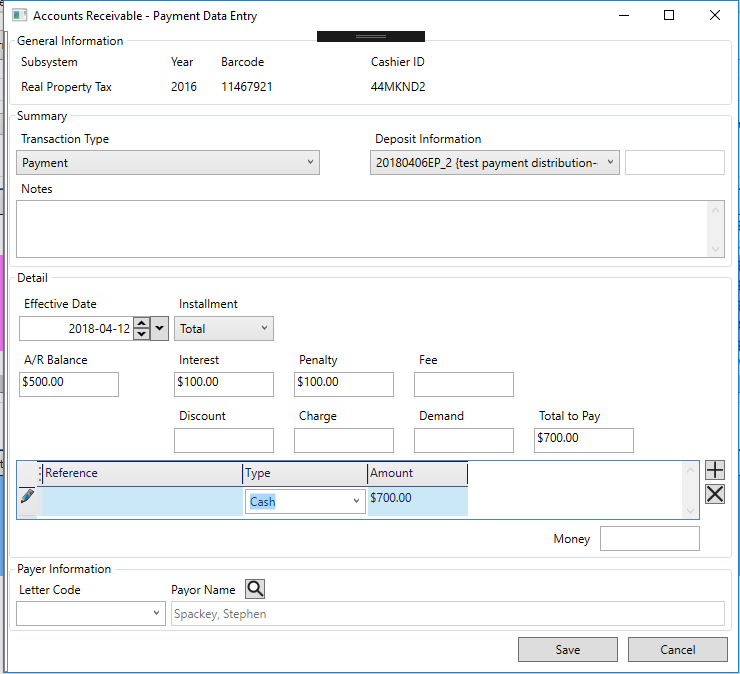The height and width of the screenshot is (674, 740).
Task: Click the Amount column header
Action: tap(416, 473)
